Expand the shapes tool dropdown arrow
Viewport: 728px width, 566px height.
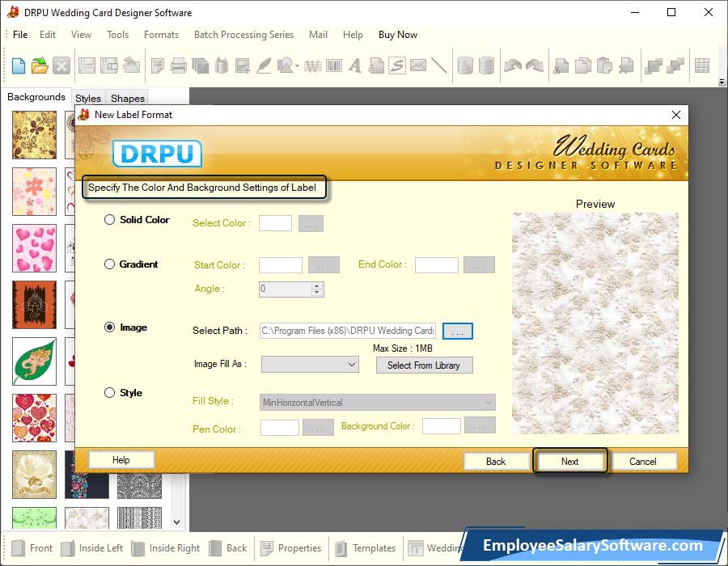click(297, 65)
